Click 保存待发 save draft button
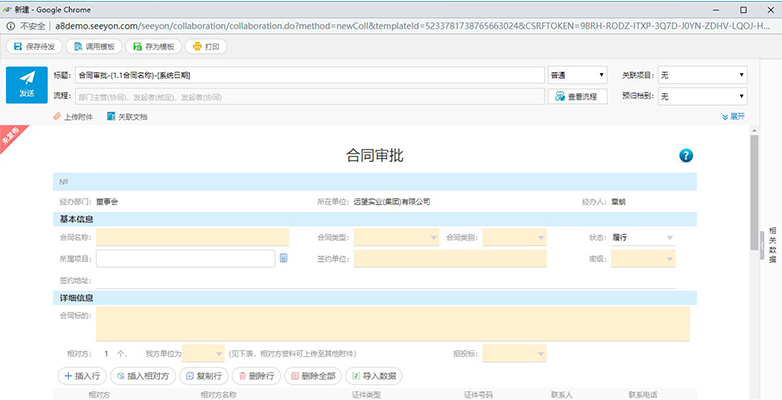The image size is (782, 400). 34,46
